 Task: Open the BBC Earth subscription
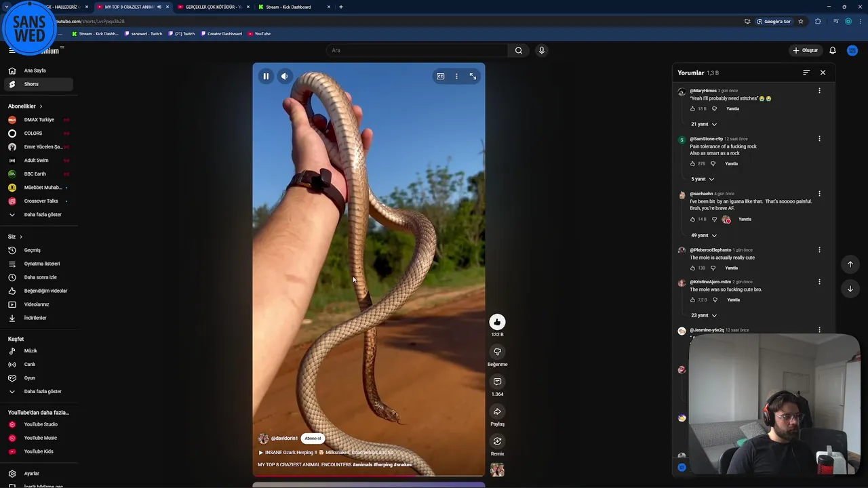point(38,174)
